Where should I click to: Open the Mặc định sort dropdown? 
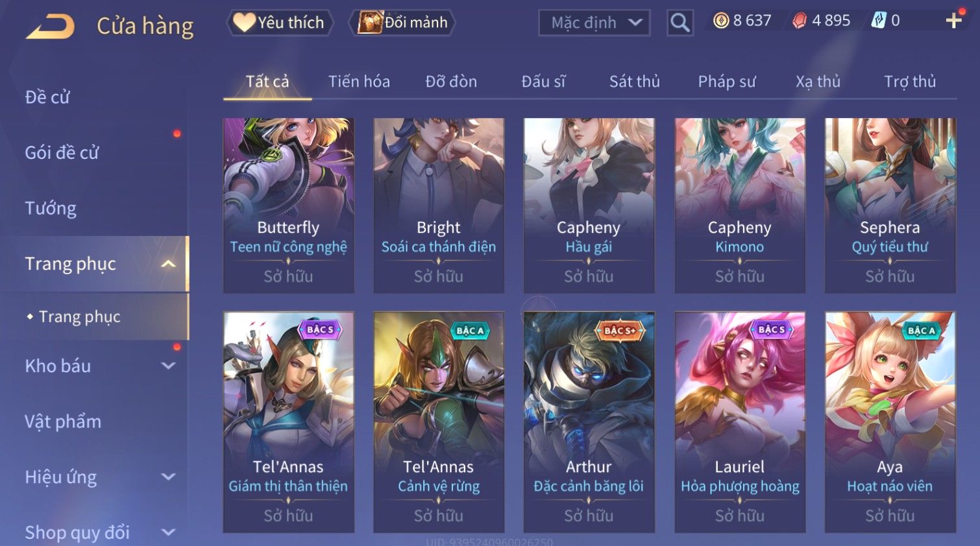pyautogui.click(x=594, y=23)
